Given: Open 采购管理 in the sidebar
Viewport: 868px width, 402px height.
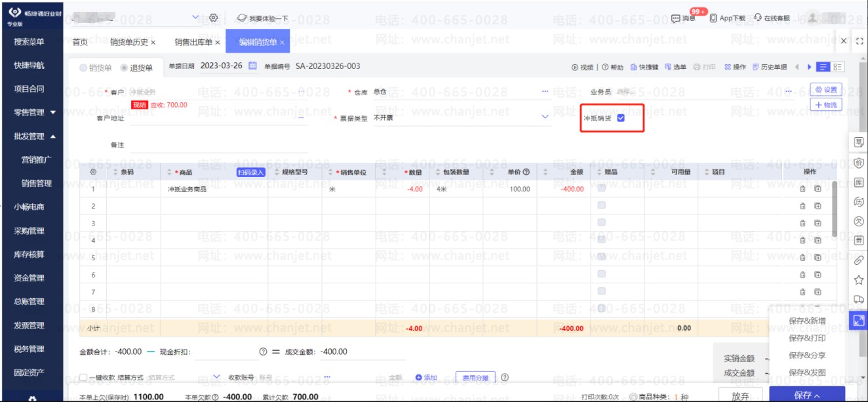Looking at the screenshot, I should click(29, 231).
